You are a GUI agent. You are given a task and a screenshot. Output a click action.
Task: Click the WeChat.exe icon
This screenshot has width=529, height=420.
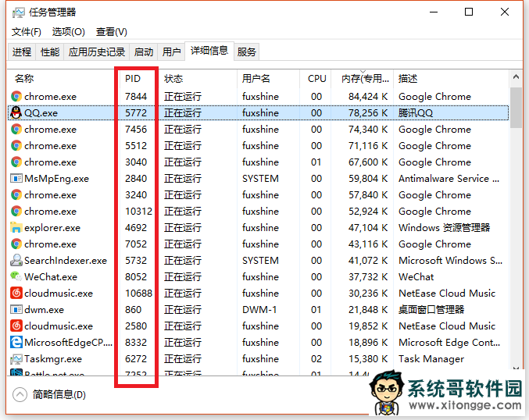click(16, 276)
